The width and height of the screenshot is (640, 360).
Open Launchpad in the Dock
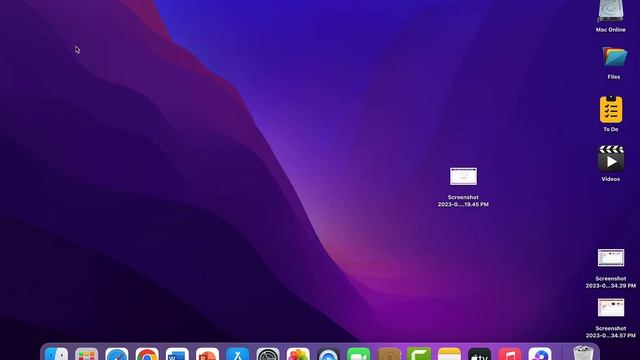(87, 354)
